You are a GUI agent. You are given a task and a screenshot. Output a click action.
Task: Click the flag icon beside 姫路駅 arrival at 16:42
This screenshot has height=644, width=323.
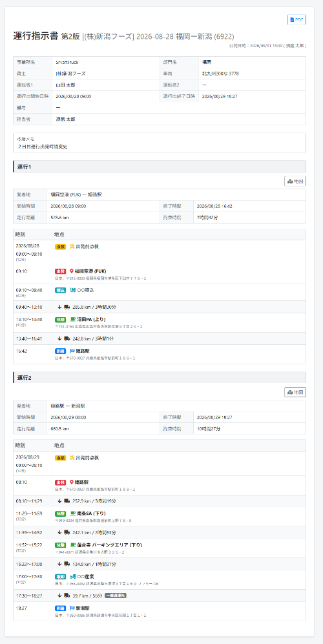72,351
